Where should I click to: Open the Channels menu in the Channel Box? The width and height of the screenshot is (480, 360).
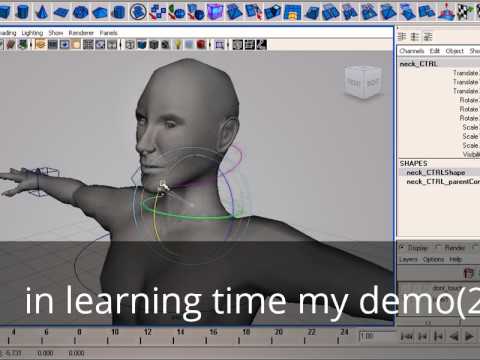pos(412,51)
